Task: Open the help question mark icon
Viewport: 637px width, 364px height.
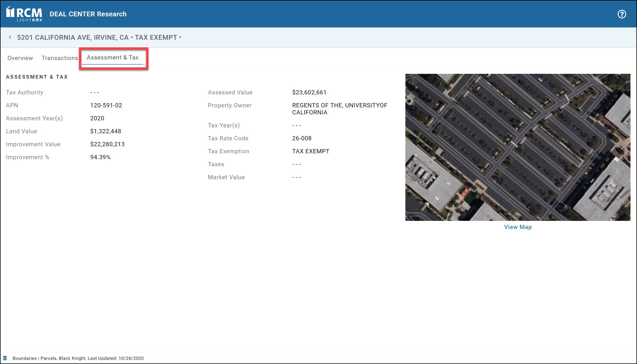Action: (621, 14)
